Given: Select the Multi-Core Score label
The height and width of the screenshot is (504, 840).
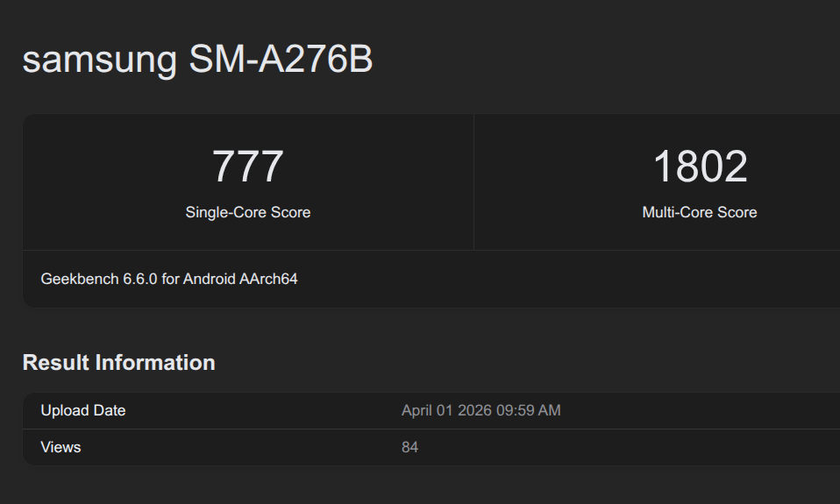Looking at the screenshot, I should (x=699, y=212).
